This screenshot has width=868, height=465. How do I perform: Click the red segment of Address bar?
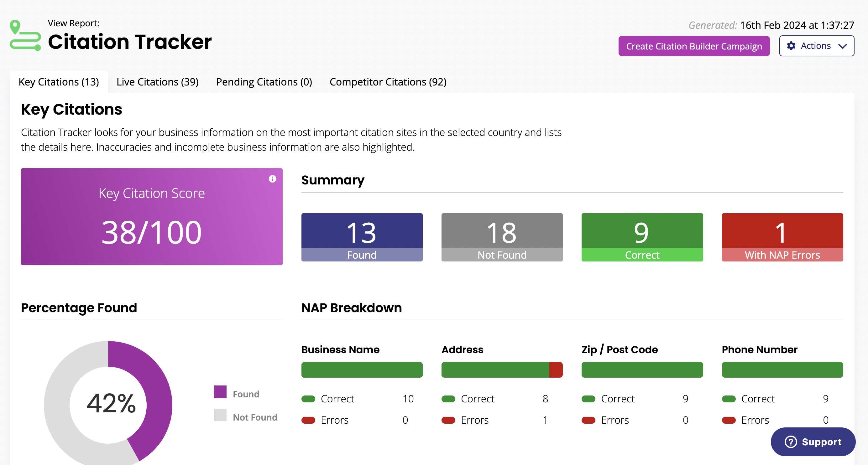(x=556, y=370)
